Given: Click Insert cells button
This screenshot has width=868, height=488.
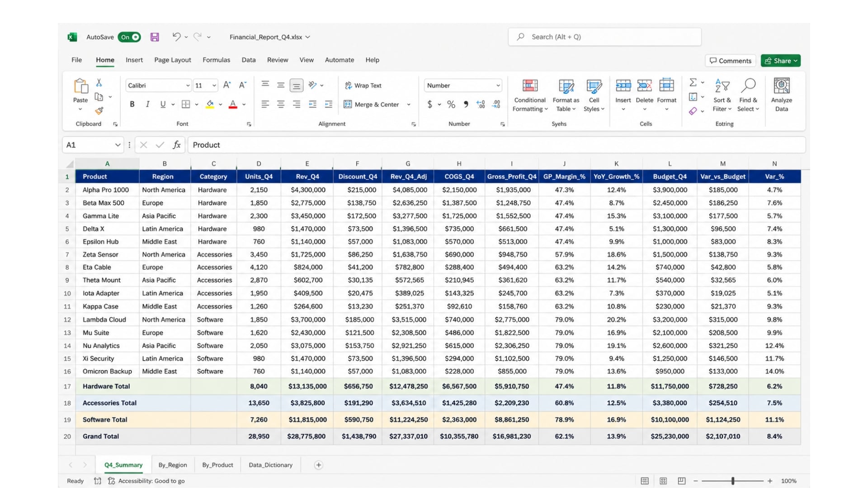Looking at the screenshot, I should coord(623,95).
